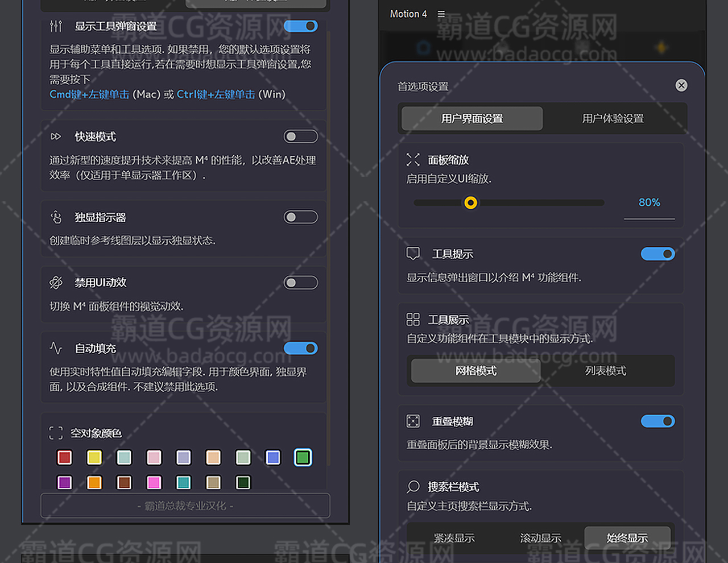Click the 禁用UI动效 icon
Screen dimensions: 728x563
[x=56, y=283]
